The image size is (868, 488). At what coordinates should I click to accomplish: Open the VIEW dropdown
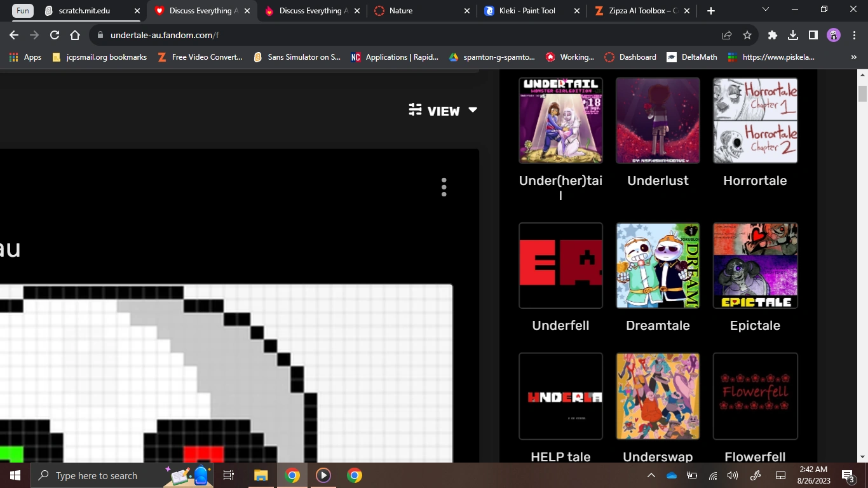(473, 110)
